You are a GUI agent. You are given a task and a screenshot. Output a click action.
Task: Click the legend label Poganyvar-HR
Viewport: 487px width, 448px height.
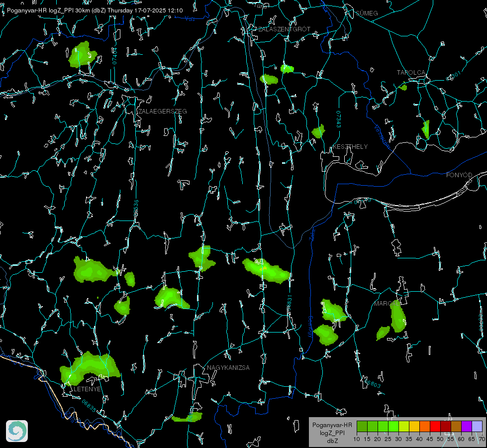pos(332,425)
